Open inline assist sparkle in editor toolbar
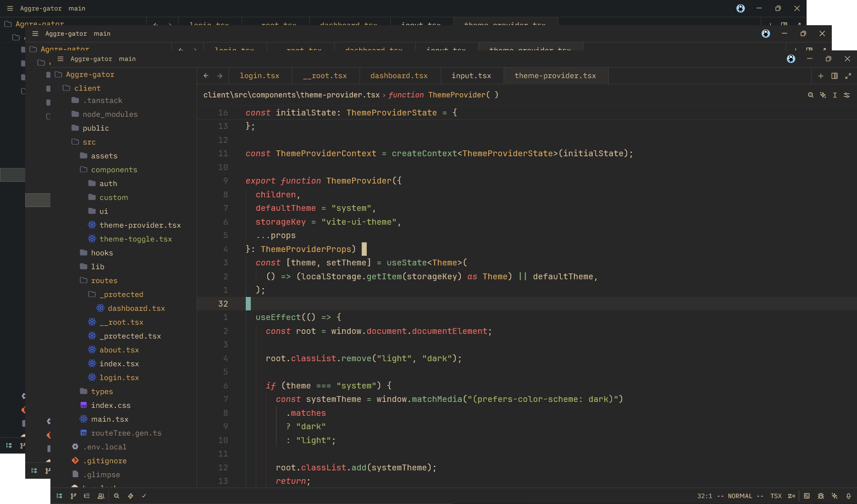Image resolution: width=857 pixels, height=504 pixels. click(823, 95)
